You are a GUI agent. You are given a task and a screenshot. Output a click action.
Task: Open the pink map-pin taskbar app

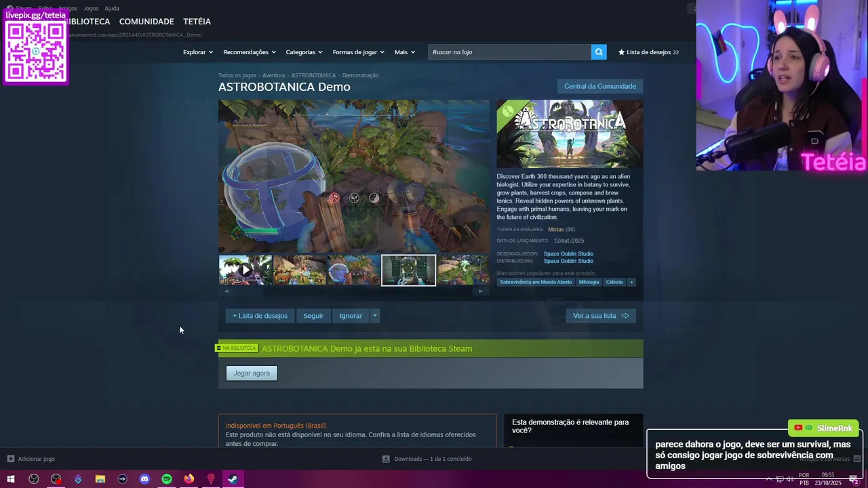(x=211, y=479)
